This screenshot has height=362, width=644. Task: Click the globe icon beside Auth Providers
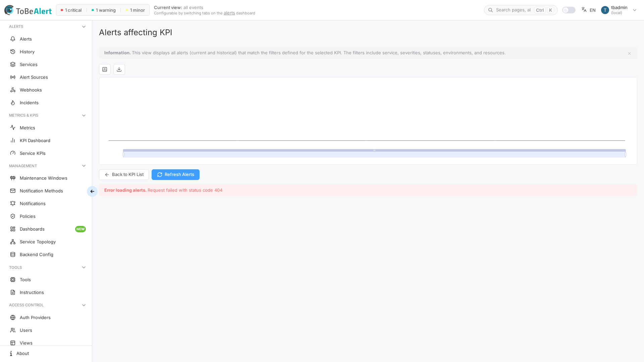click(13, 317)
